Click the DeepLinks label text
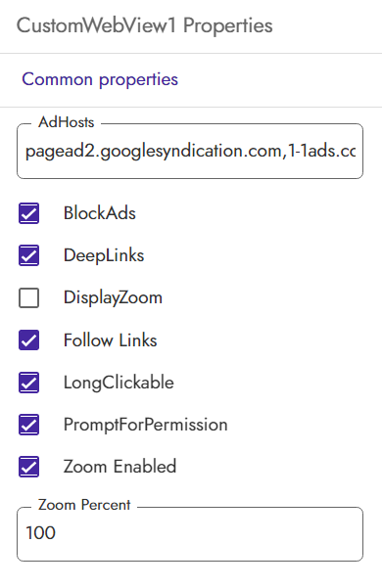 coord(104,255)
